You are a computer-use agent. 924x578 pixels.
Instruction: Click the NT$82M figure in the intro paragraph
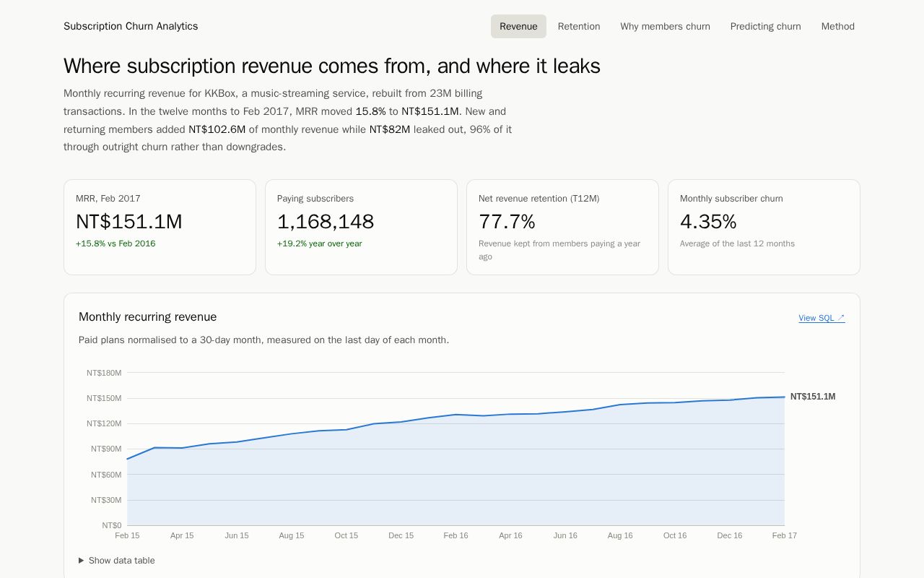pos(390,129)
